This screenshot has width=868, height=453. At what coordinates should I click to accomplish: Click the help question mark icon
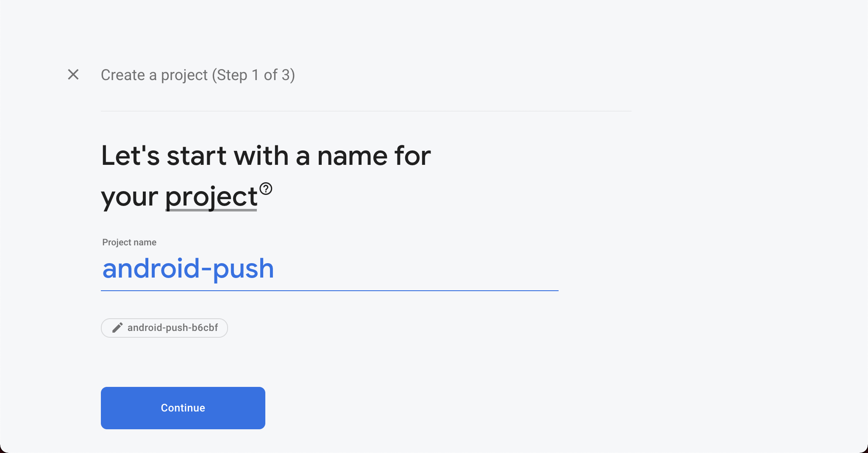266,189
